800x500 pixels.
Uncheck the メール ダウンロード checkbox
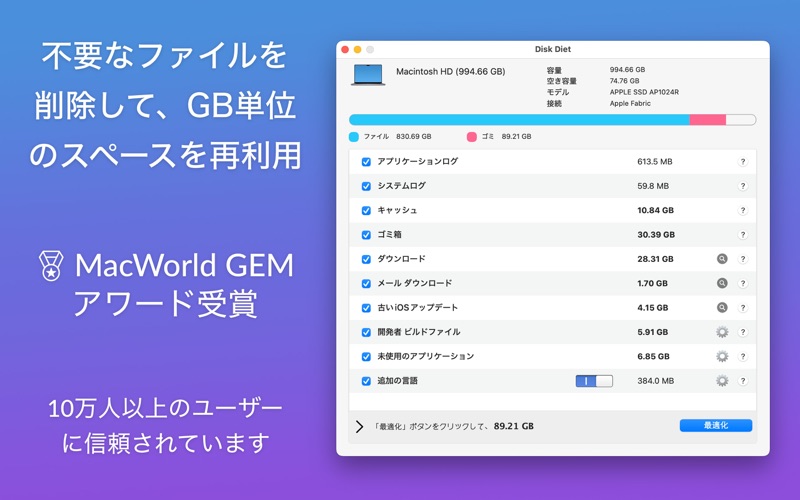[366, 284]
